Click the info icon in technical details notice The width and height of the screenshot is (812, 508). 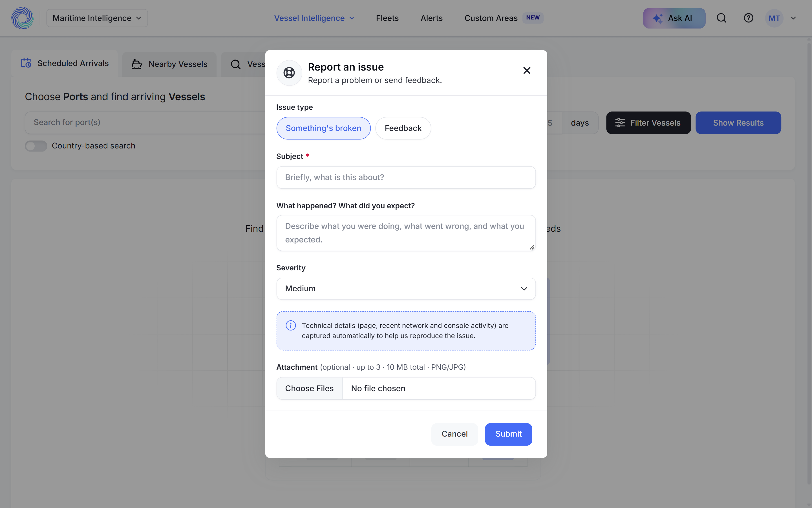point(291,325)
